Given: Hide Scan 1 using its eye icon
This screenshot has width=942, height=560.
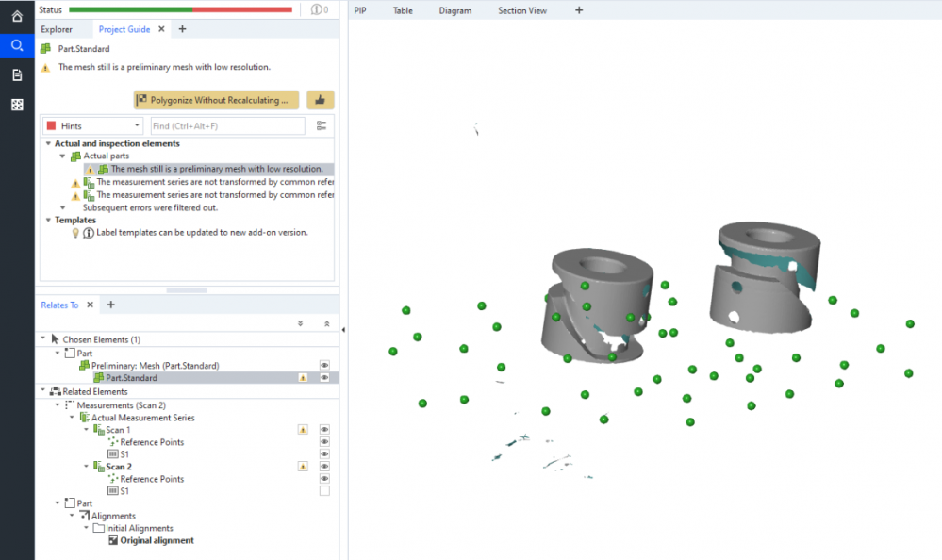Looking at the screenshot, I should pos(324,430).
